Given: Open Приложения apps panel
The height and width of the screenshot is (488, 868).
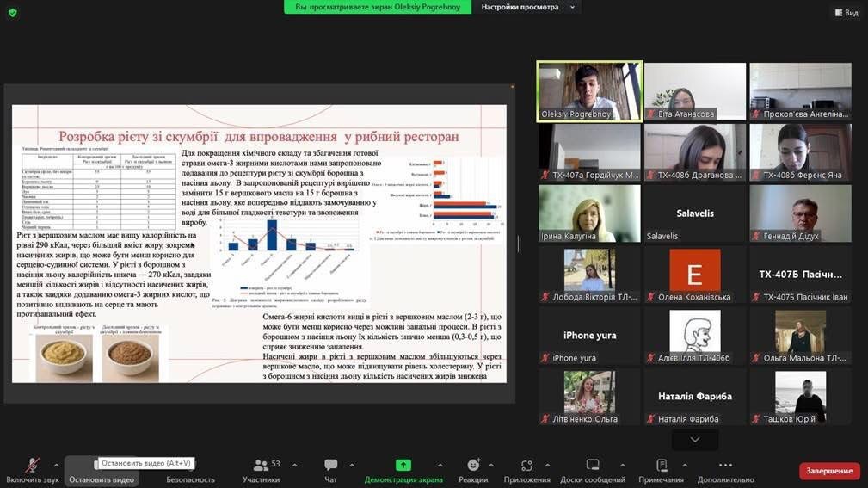Looking at the screenshot, I should 526,471.
